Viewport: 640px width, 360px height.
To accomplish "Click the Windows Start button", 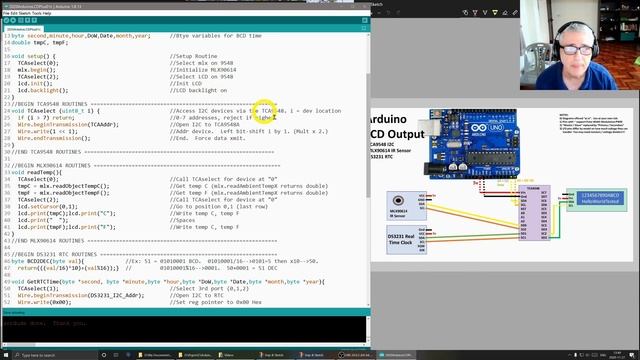I will point(6,355).
